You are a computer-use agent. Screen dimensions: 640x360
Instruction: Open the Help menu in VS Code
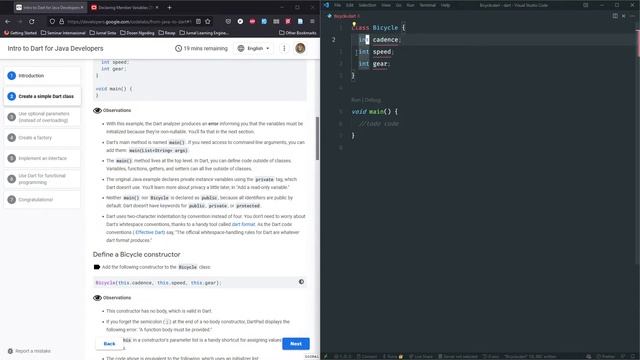click(x=445, y=5)
